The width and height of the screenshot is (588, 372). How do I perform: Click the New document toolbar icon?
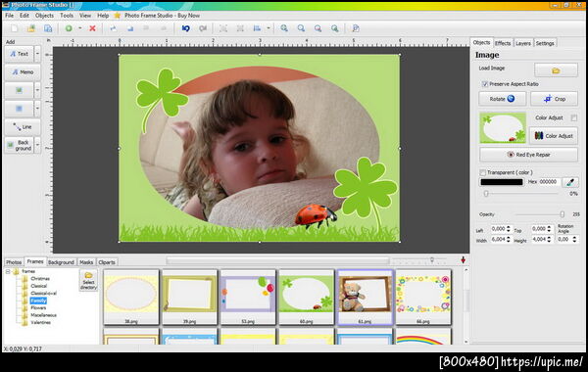15,28
